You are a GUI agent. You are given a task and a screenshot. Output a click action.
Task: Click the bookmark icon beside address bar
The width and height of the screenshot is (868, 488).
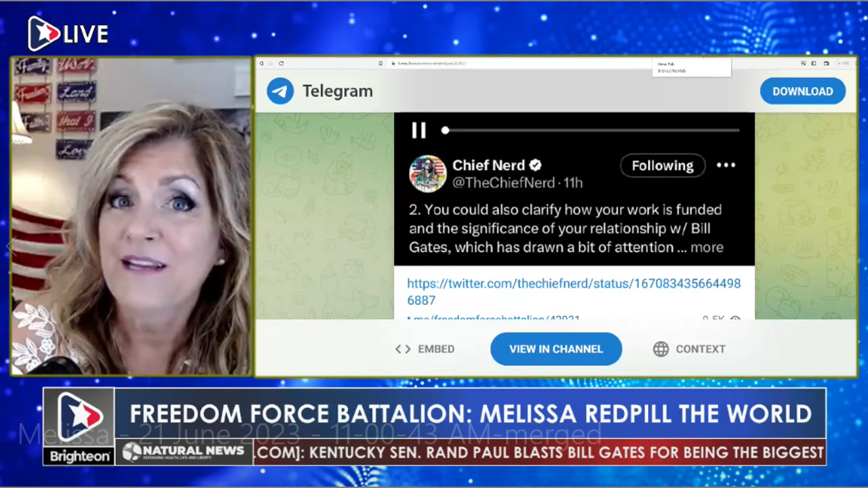381,63
